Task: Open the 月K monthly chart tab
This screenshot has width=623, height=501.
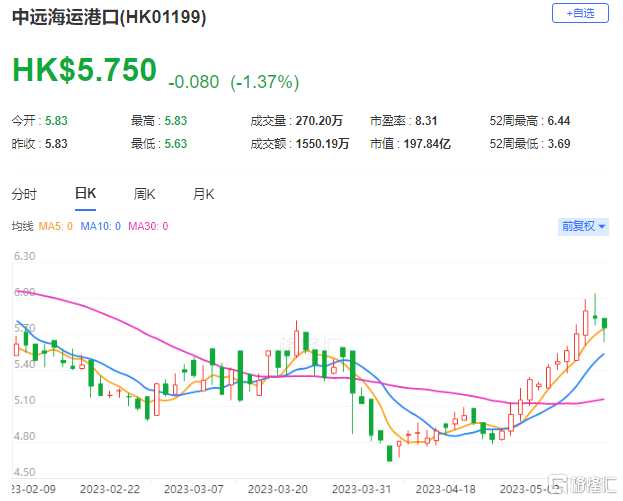Action: (x=203, y=194)
